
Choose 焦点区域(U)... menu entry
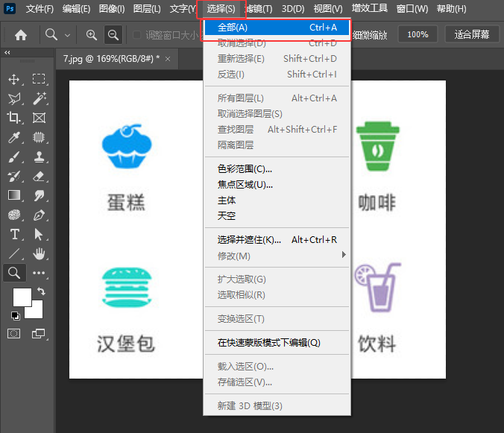point(277,184)
